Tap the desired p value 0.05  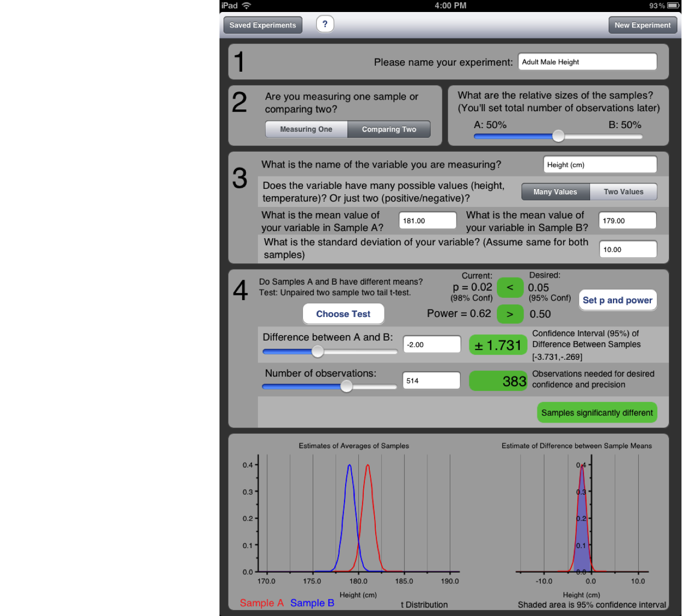538,287
